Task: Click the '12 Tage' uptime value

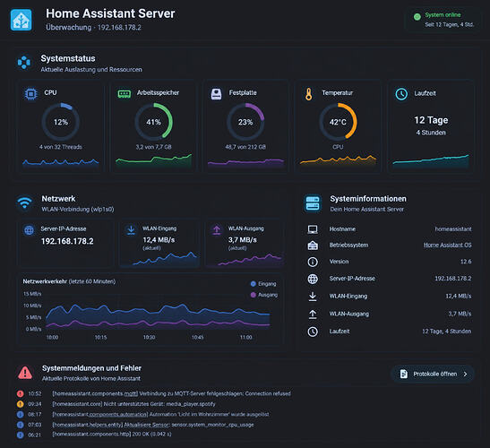Action: [x=431, y=120]
